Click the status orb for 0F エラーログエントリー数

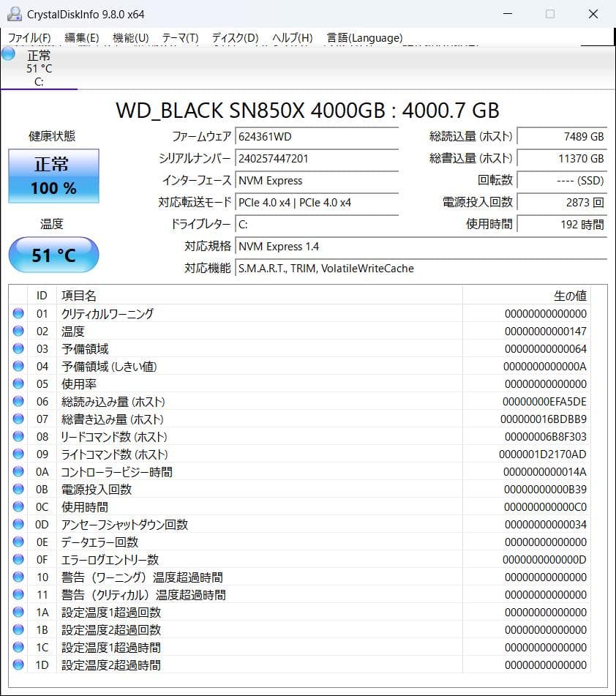coord(18,559)
